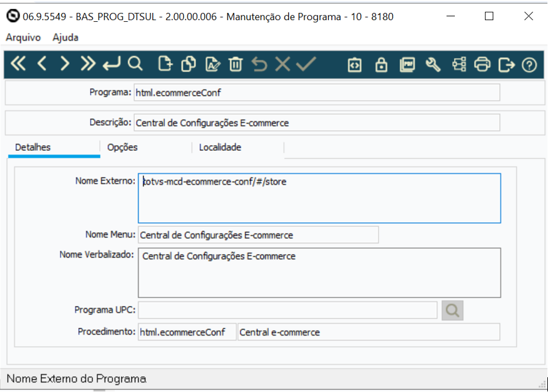Click the padlock security icon
Viewport: 548px width, 392px height.
[381, 65]
